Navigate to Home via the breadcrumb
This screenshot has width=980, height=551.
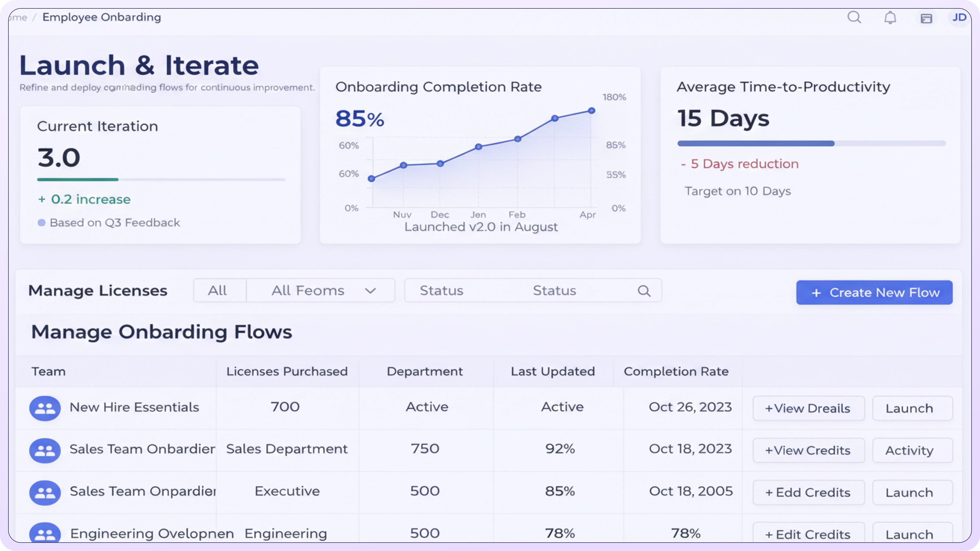click(x=17, y=17)
